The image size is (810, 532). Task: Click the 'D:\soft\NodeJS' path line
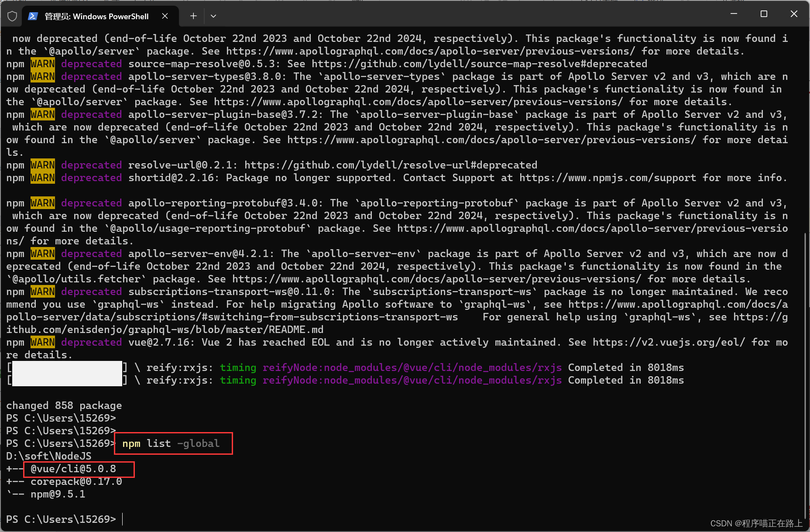click(x=49, y=456)
